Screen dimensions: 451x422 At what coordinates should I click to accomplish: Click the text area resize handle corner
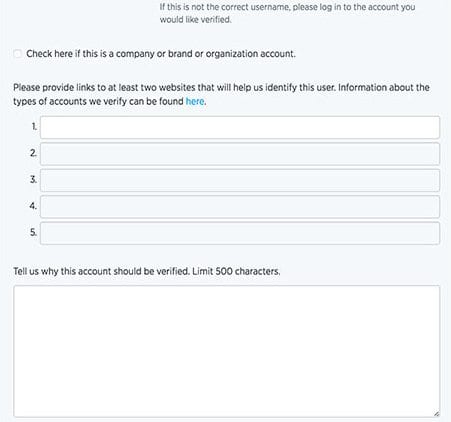pos(436,414)
